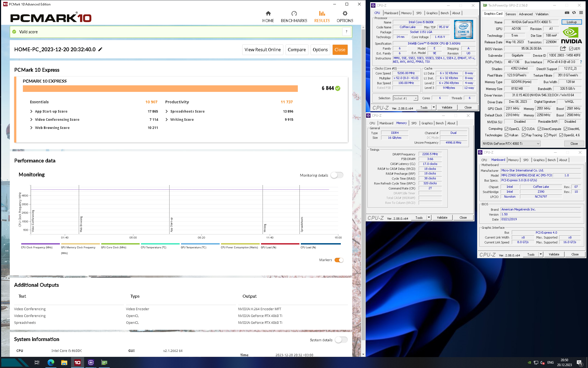
Task: Click the PCMark results vertical scrollbar
Action: (363, 184)
